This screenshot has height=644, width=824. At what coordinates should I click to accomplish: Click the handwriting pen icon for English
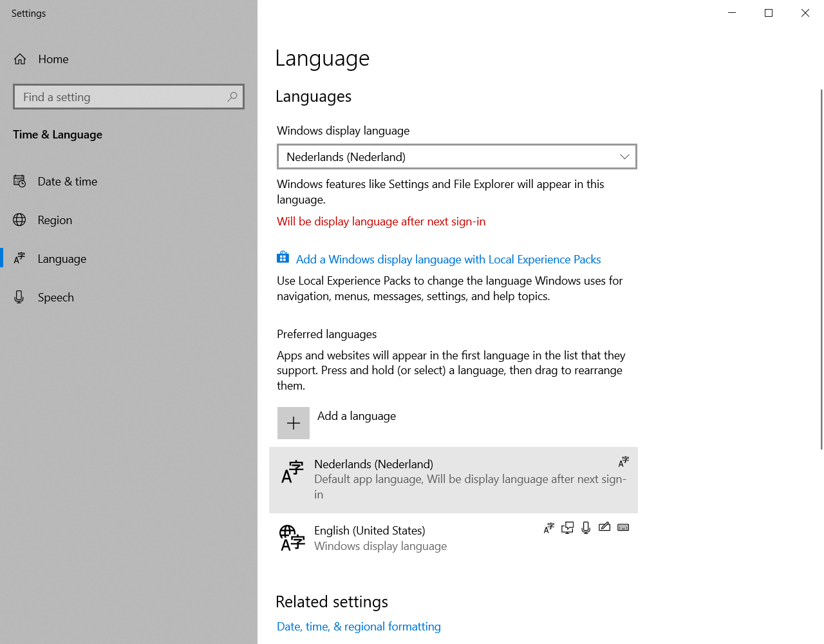604,527
